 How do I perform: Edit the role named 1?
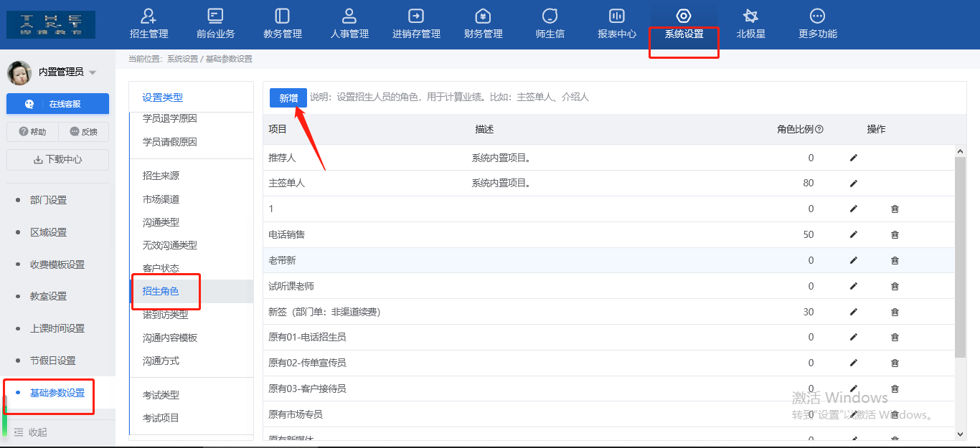(x=854, y=209)
